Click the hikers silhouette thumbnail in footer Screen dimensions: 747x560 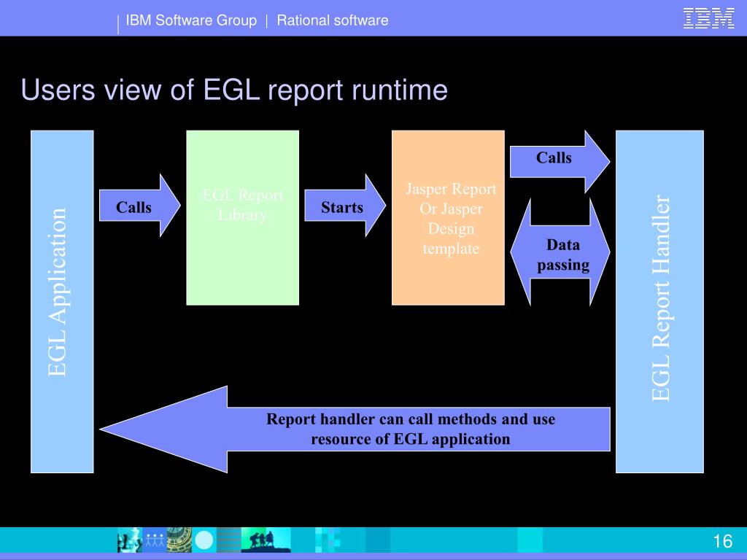pyautogui.click(x=266, y=540)
